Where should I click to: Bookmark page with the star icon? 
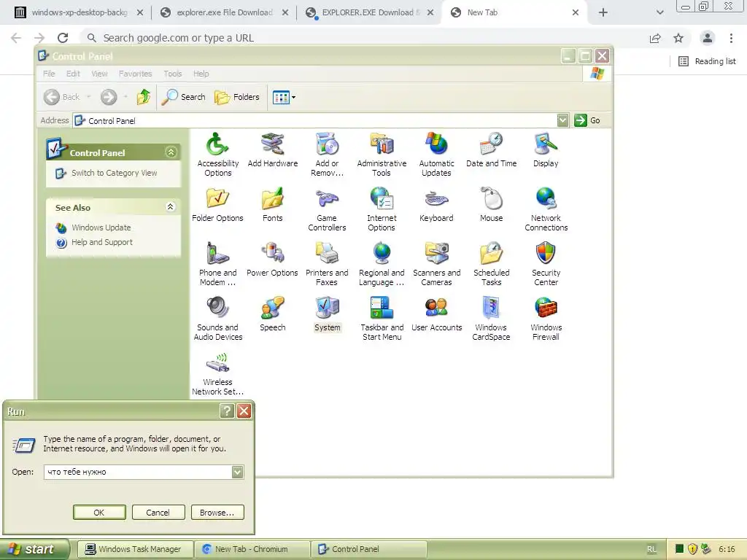click(678, 38)
